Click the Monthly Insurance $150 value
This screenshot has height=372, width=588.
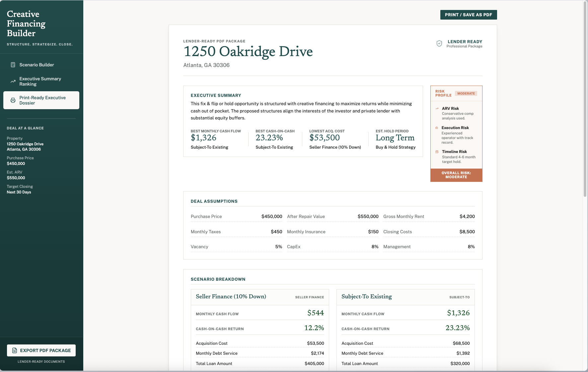(373, 232)
